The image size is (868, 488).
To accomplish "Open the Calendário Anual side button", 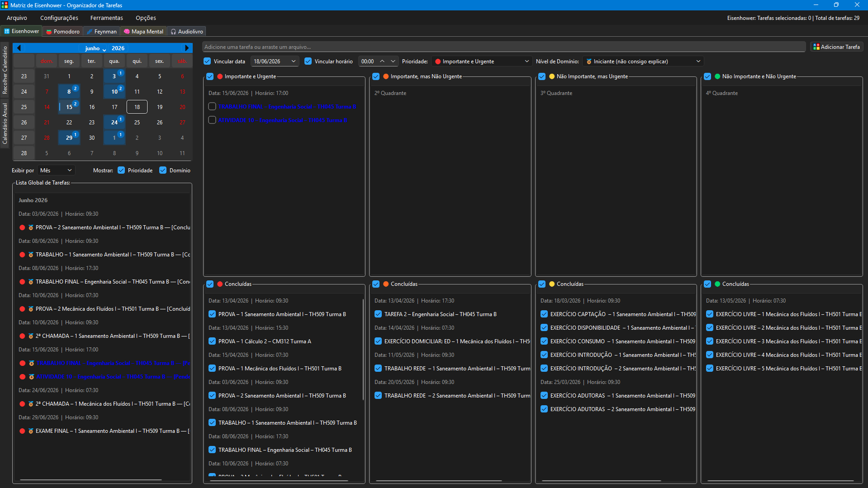I will click(5, 124).
